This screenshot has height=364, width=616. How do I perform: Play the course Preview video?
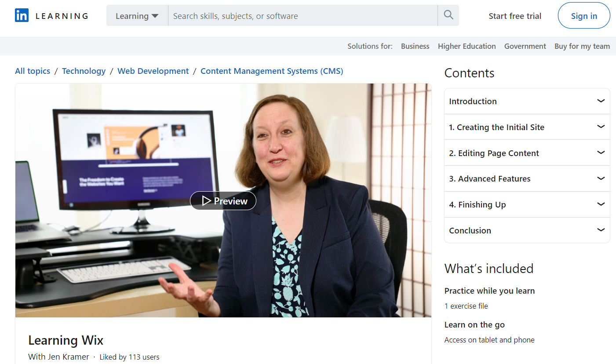coord(223,201)
